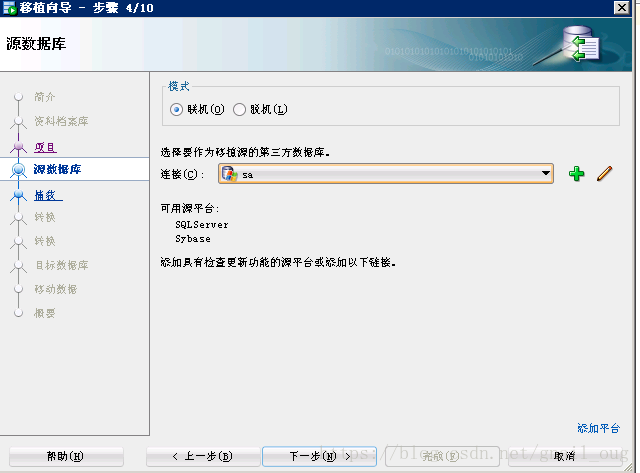The image size is (640, 473).
Task: Select the 脱机(L) offline mode radio button
Action: point(239,109)
